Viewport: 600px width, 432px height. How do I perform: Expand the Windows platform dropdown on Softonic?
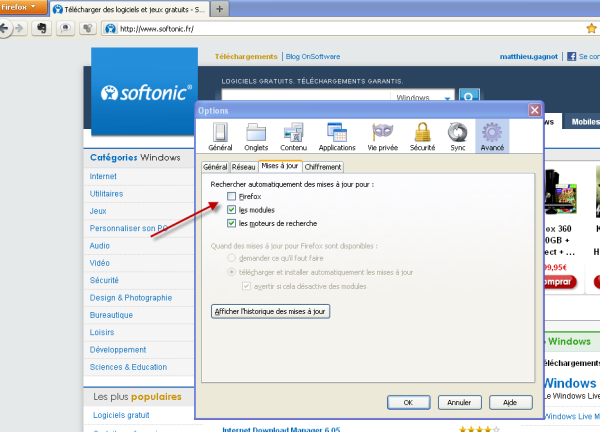click(425, 98)
